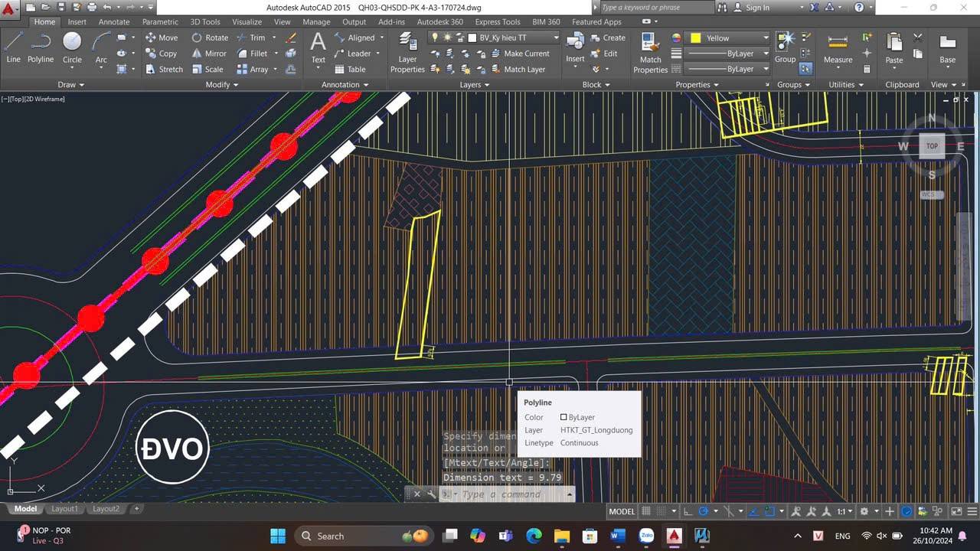Select the Mirror tool

(x=211, y=54)
